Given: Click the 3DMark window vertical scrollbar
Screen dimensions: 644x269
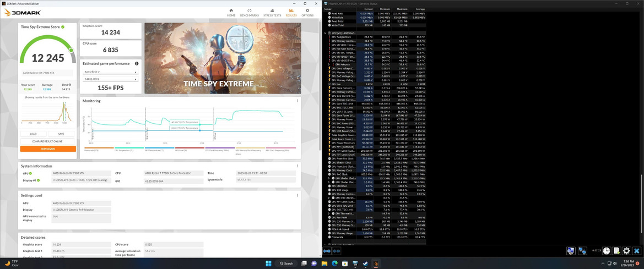Looking at the screenshot, I should click(320, 86).
